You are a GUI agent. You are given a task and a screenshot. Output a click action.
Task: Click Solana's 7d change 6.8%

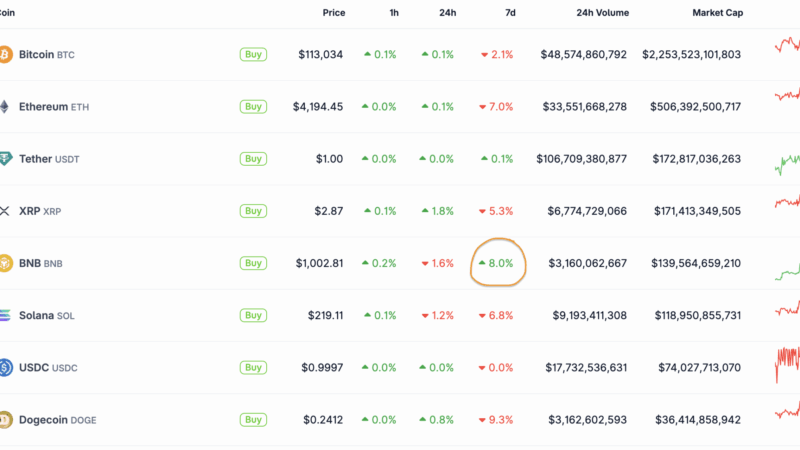pyautogui.click(x=496, y=315)
